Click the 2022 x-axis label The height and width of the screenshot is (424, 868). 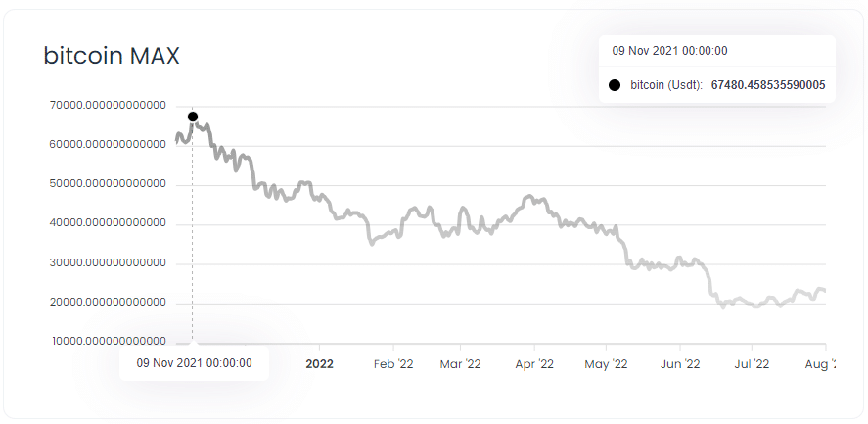pyautogui.click(x=320, y=363)
